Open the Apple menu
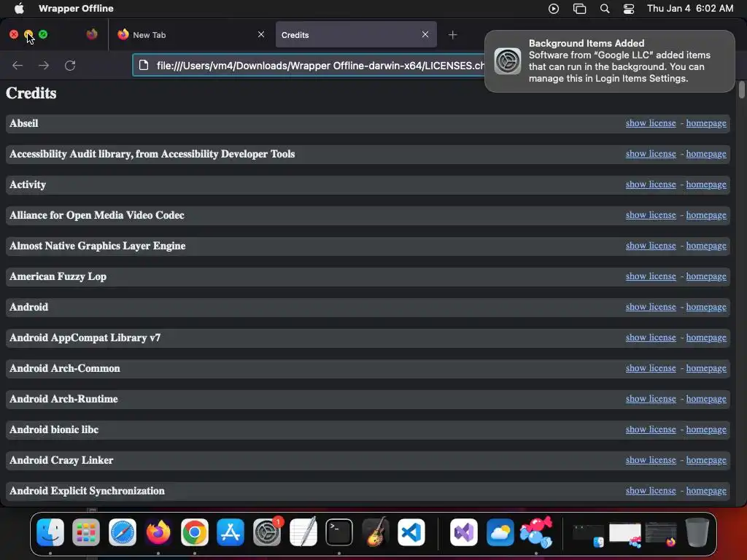Viewport: 747px width, 560px height. click(19, 8)
